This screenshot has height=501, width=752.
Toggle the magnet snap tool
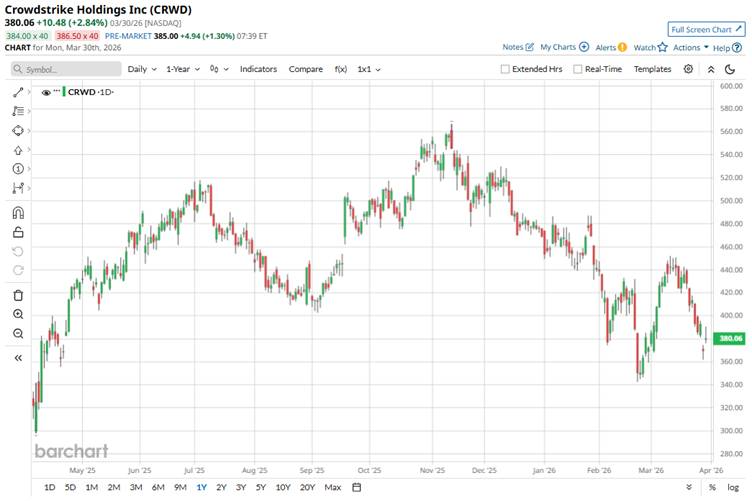(18, 213)
